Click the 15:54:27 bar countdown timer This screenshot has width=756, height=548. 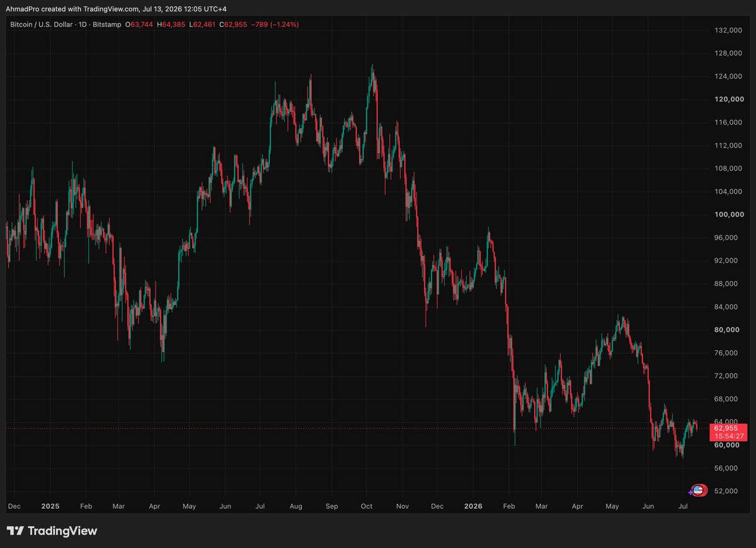(729, 436)
